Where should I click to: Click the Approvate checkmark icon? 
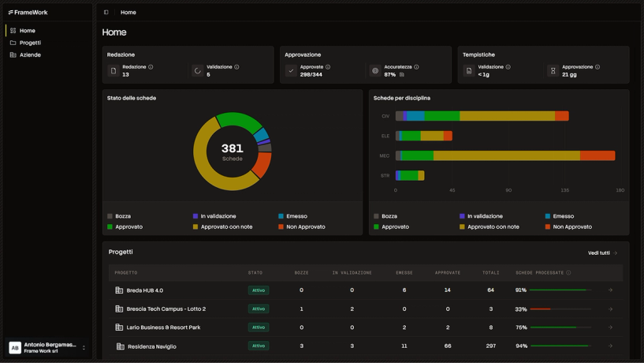291,71
